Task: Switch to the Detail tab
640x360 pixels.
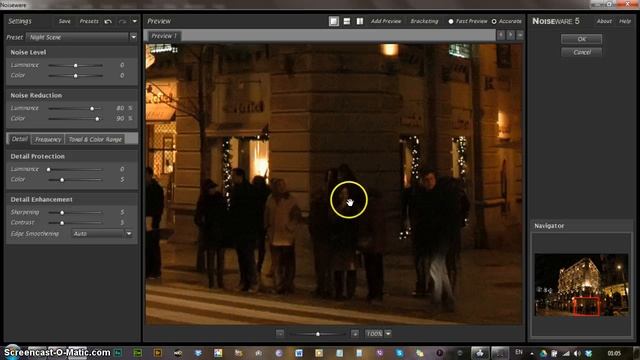Action: (19, 139)
